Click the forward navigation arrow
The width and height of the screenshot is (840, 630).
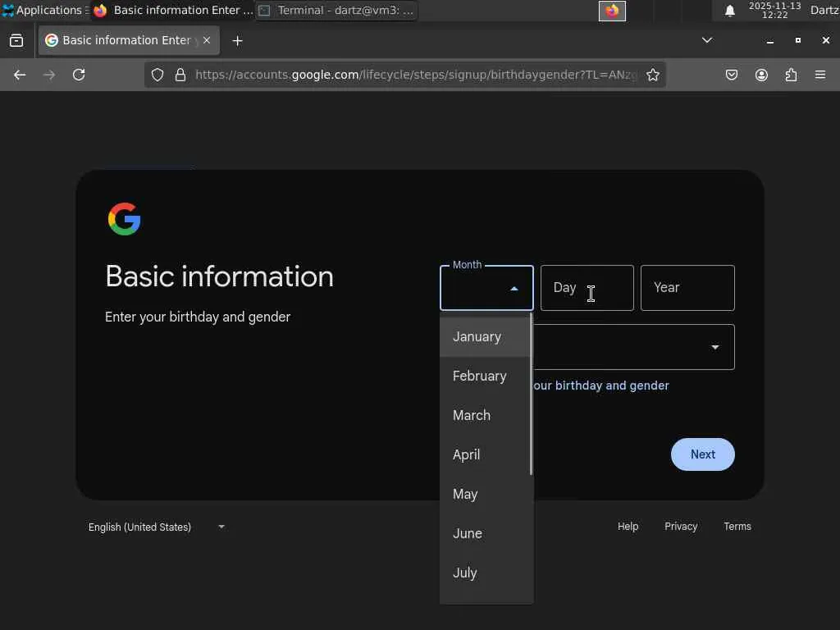coord(49,75)
